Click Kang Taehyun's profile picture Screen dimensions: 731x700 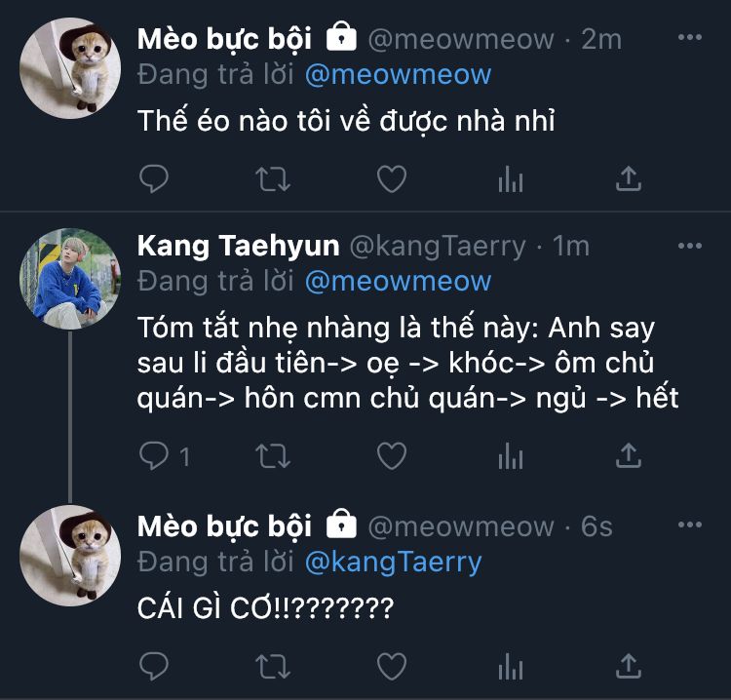tap(70, 278)
